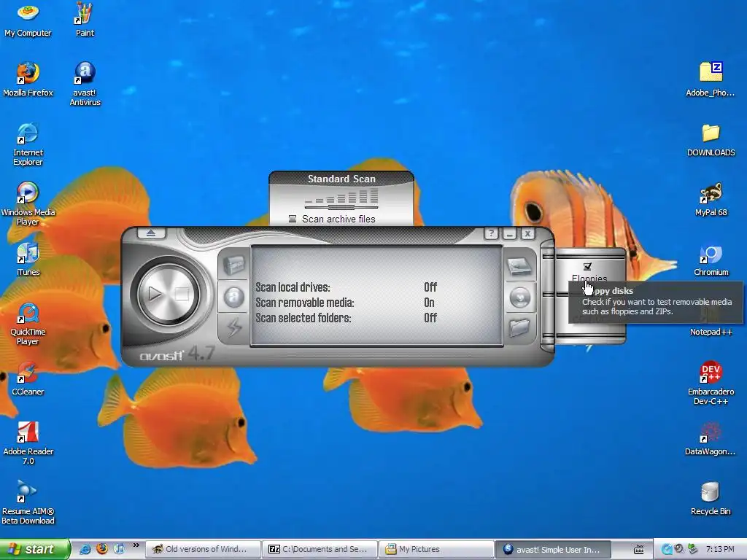Click the first blue system tray icon
Screen dimensions: 747x560
(x=667, y=549)
